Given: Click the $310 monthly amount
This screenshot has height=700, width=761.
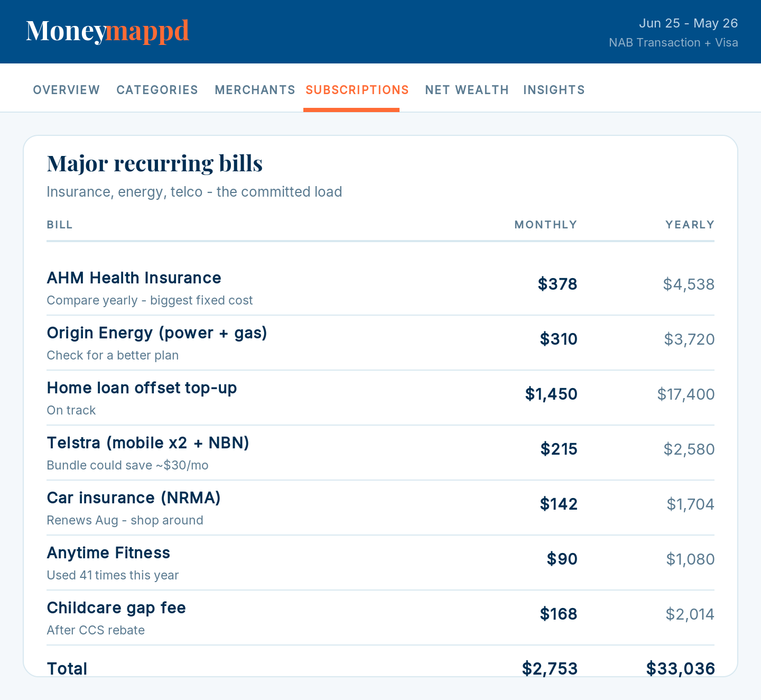Looking at the screenshot, I should point(559,339).
